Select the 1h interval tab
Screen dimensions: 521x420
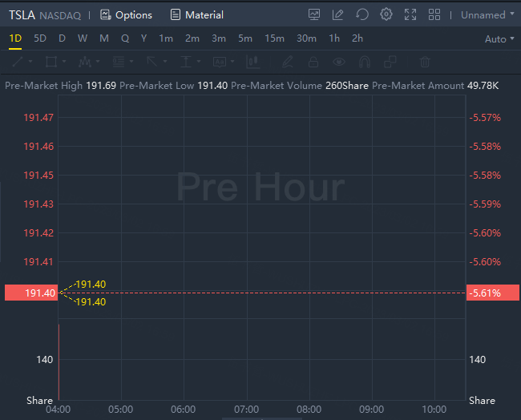(334, 38)
